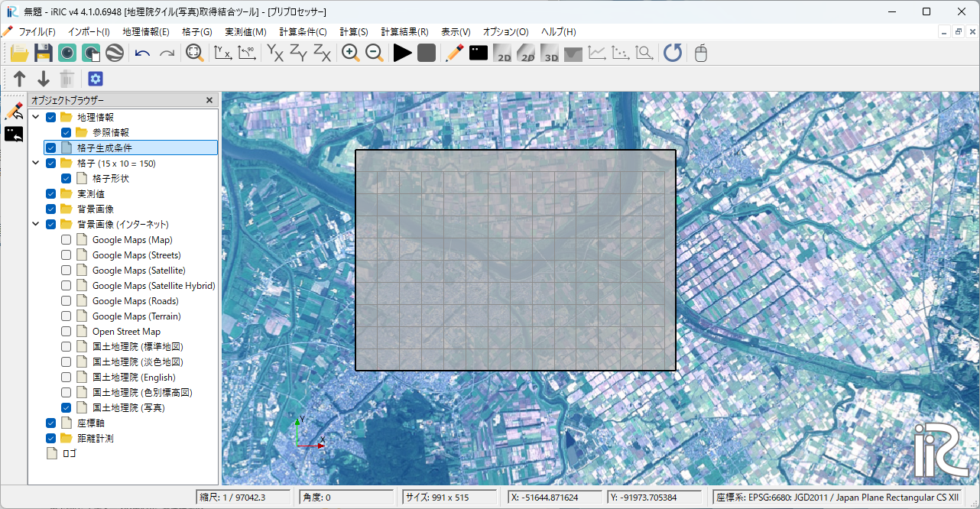Check the Open Street Map layer
The width and height of the screenshot is (980, 509).
67,332
